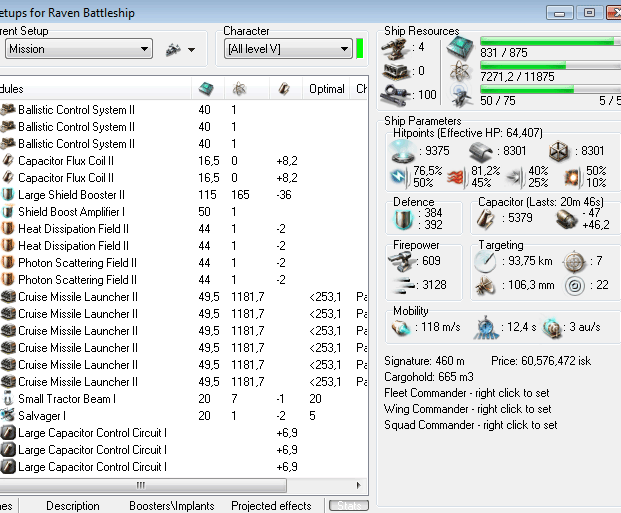Click the capacitor capacity icon

click(x=486, y=219)
